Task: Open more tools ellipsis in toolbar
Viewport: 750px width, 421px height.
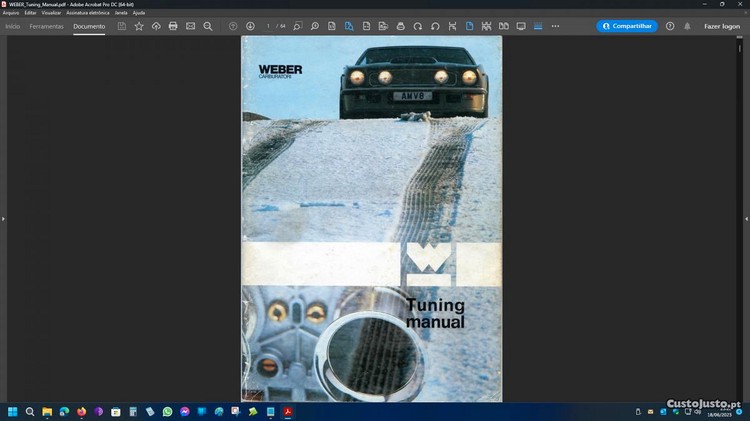Action: (555, 26)
